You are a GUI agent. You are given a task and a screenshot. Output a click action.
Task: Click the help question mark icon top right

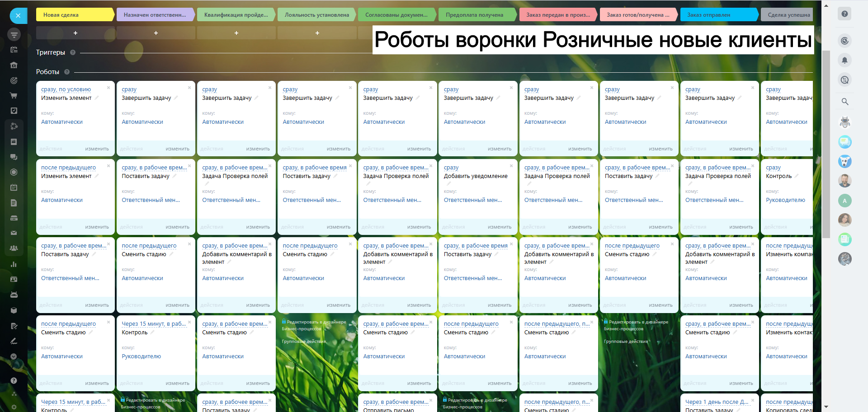click(x=844, y=14)
